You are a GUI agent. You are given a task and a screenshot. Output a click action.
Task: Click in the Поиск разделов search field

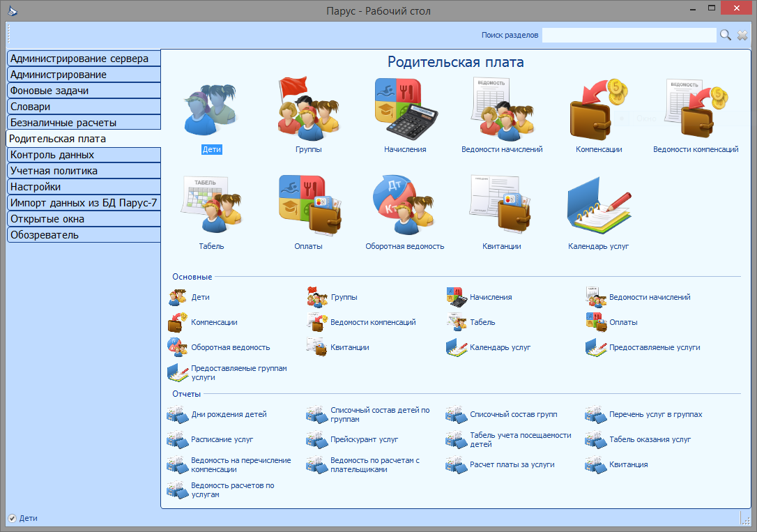point(629,35)
